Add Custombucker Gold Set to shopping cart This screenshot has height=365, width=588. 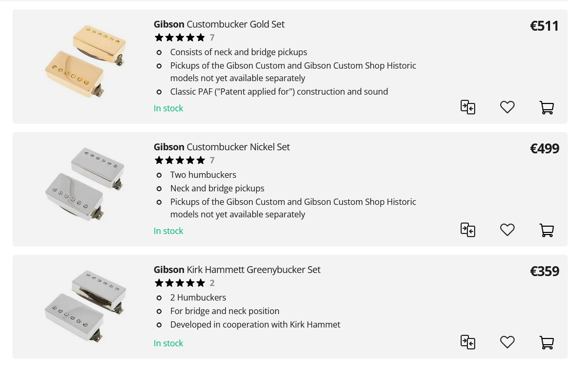[546, 108]
